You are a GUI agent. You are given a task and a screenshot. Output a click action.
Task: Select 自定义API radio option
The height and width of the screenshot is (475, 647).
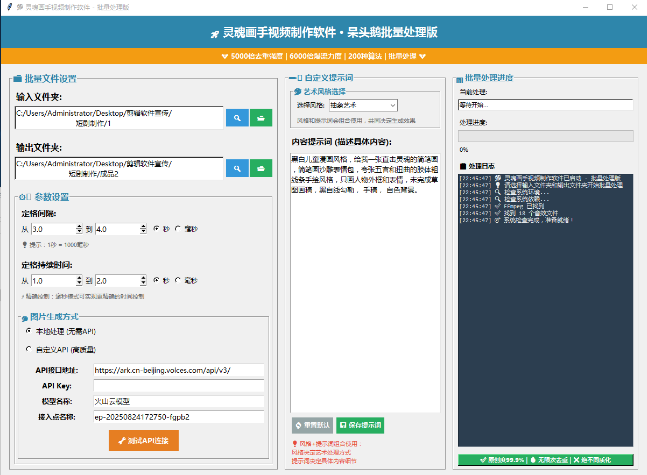29,349
